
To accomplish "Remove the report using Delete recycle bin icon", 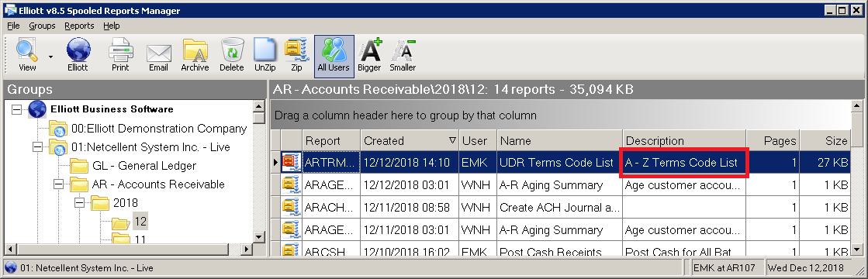I will coord(231,54).
